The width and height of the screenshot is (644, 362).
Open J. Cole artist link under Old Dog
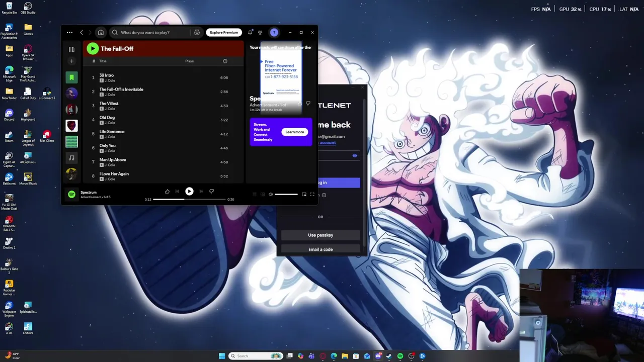(110, 123)
